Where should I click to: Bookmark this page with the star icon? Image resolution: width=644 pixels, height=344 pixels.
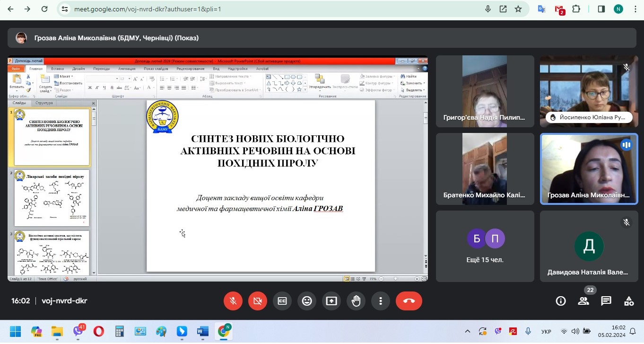click(518, 9)
